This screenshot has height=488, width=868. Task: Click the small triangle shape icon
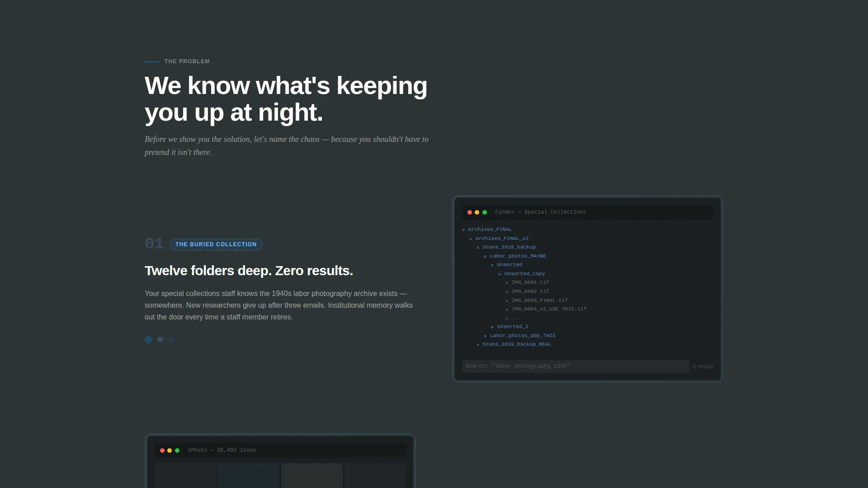point(171,339)
